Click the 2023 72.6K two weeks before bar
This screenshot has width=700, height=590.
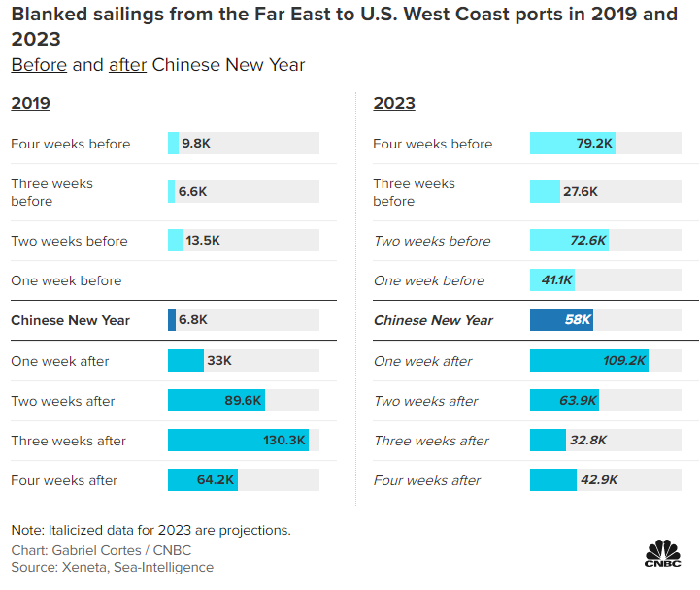pos(569,241)
